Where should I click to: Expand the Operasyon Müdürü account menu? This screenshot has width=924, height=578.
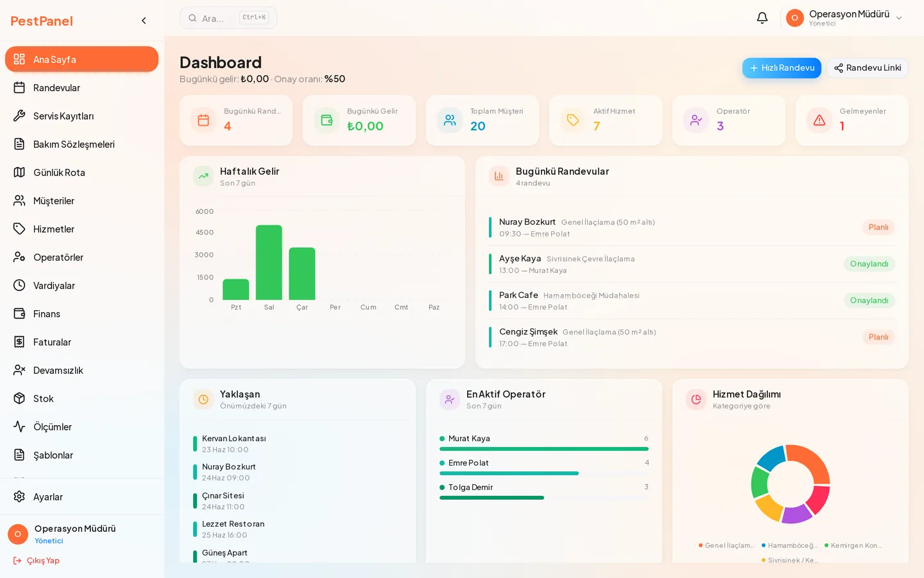tap(845, 18)
